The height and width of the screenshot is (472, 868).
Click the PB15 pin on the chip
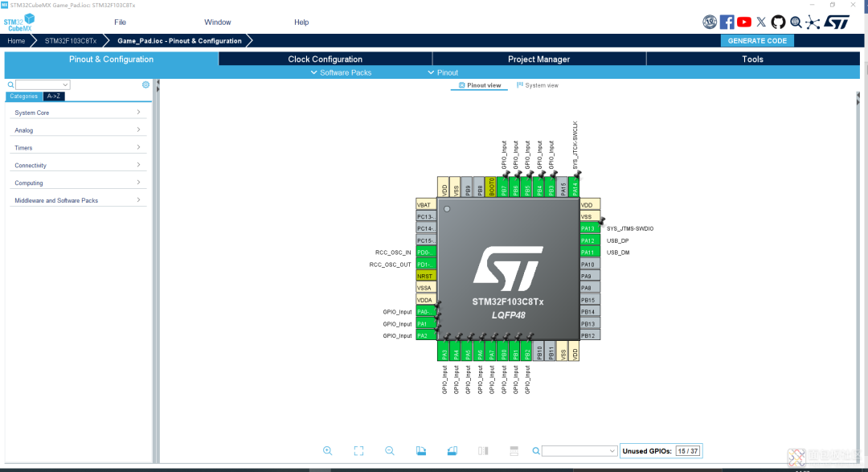click(x=590, y=300)
